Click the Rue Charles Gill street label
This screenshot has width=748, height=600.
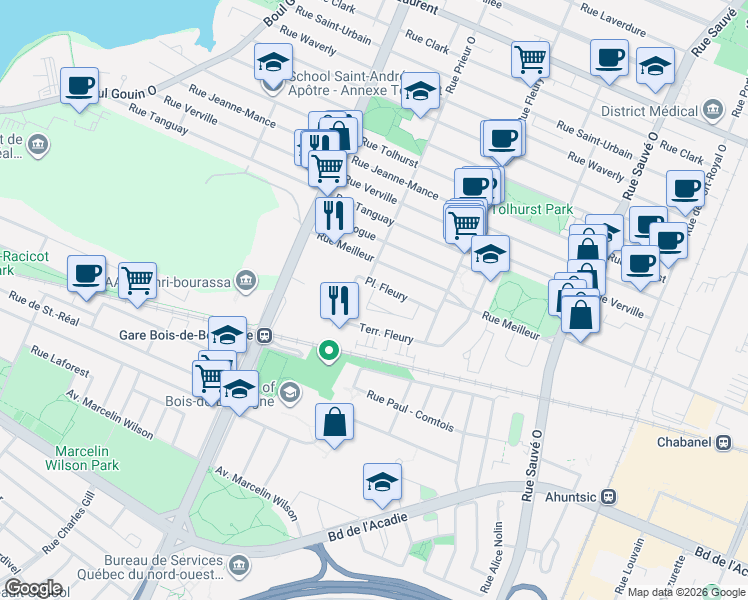68,523
